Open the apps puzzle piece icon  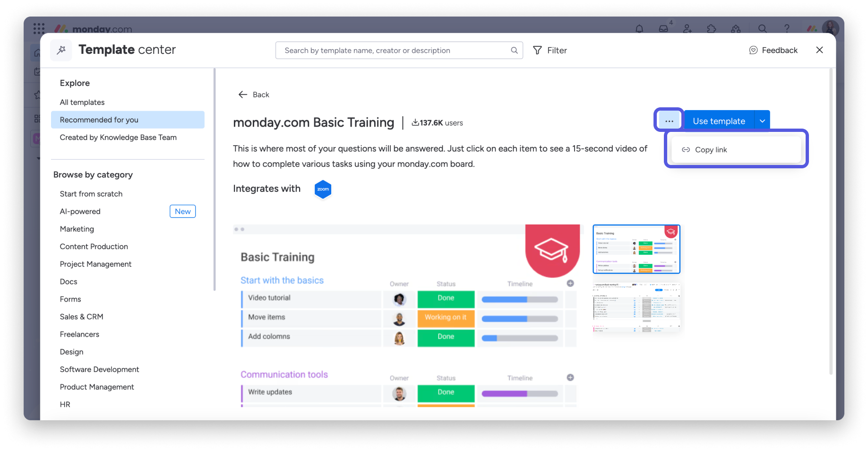click(712, 29)
